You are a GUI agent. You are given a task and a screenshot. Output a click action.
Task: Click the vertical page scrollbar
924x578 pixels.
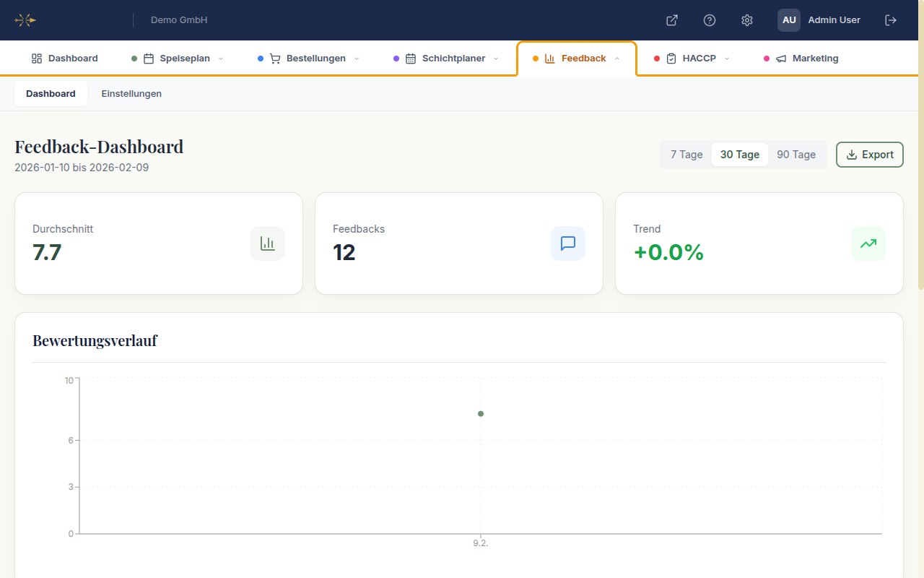920,173
